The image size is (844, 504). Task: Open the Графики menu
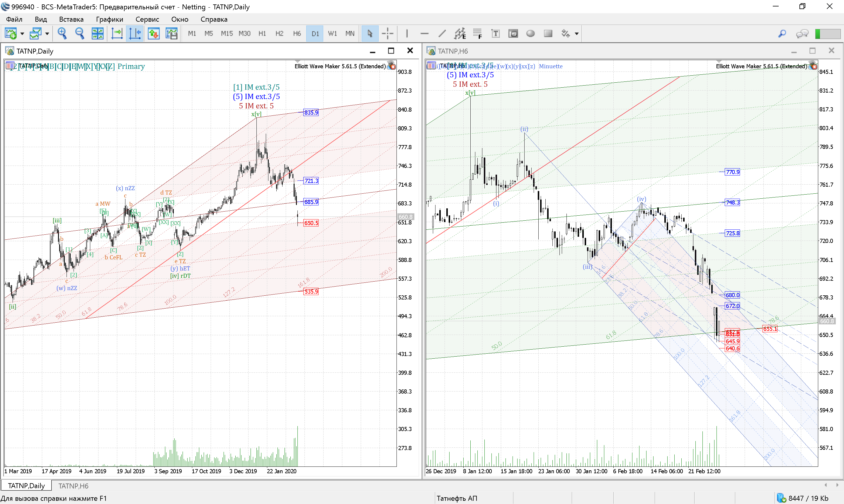109,19
